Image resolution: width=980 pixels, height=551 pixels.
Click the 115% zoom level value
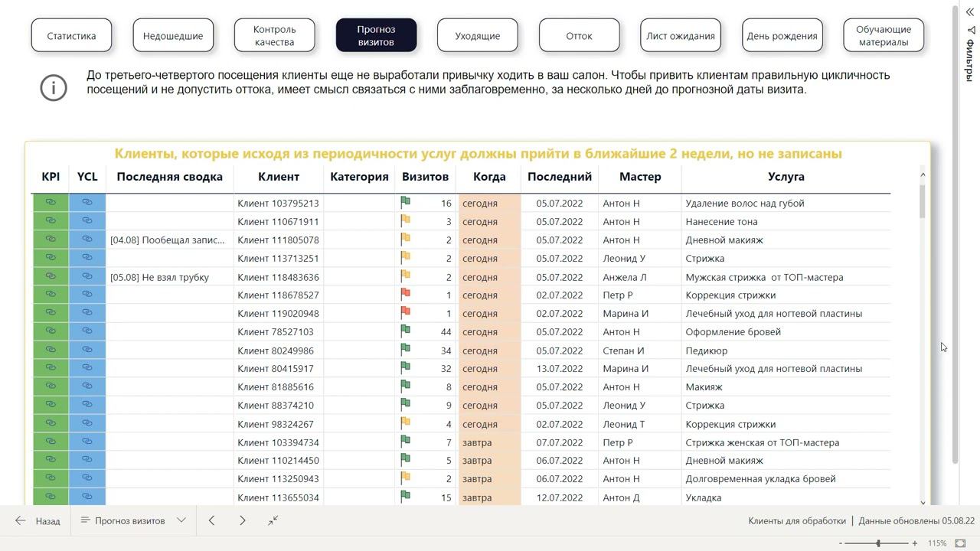[937, 543]
